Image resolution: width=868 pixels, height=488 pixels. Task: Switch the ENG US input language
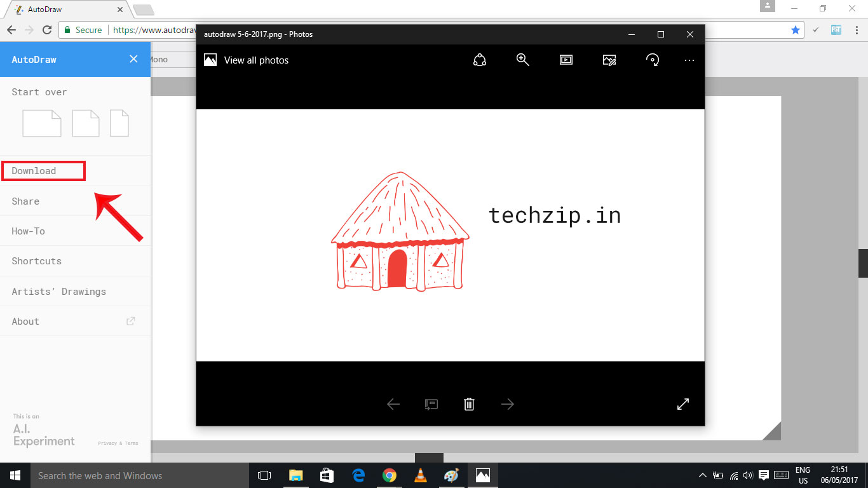click(x=803, y=475)
